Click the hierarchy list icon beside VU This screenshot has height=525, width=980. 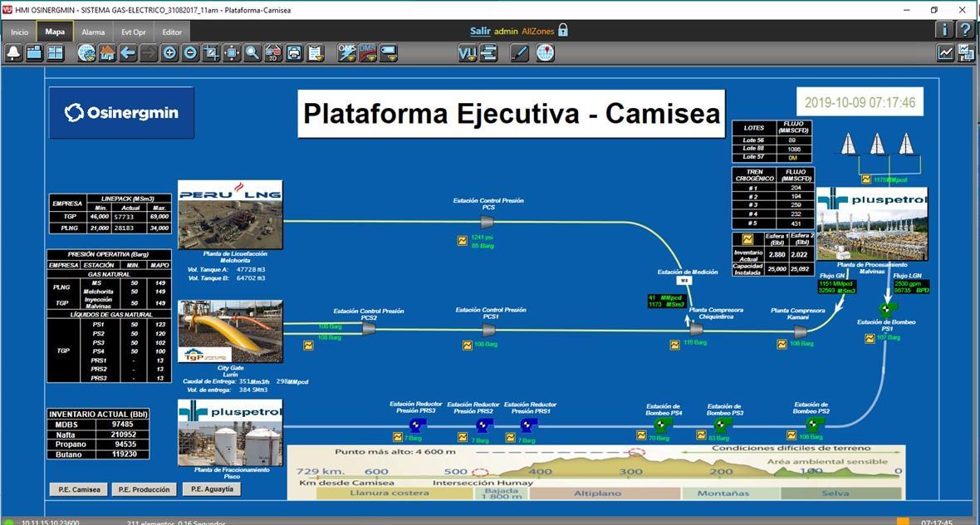[488, 53]
